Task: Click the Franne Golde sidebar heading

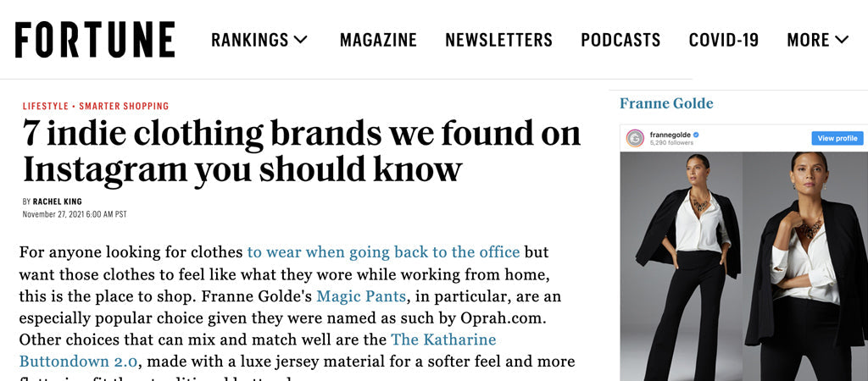Action: point(666,103)
